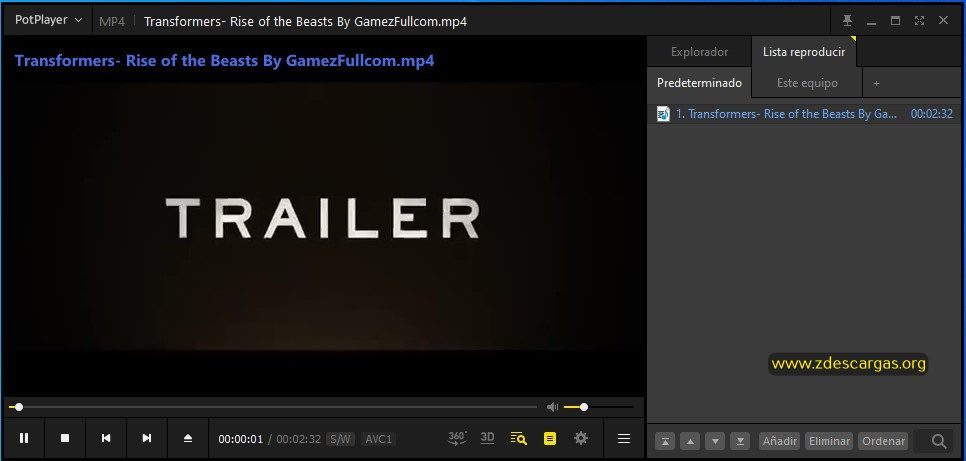Toggle 3D video mode
Image resolution: width=966 pixels, height=461 pixels.
point(487,438)
